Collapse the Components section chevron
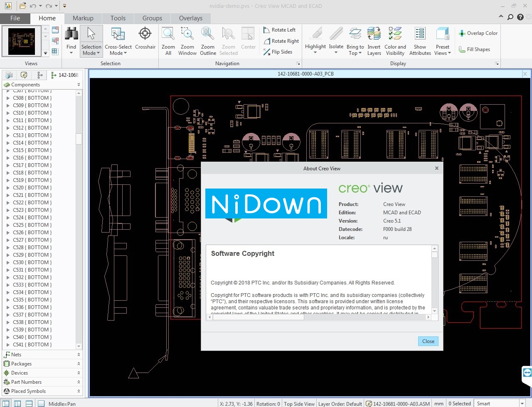This screenshot has height=407, width=532. click(x=79, y=85)
